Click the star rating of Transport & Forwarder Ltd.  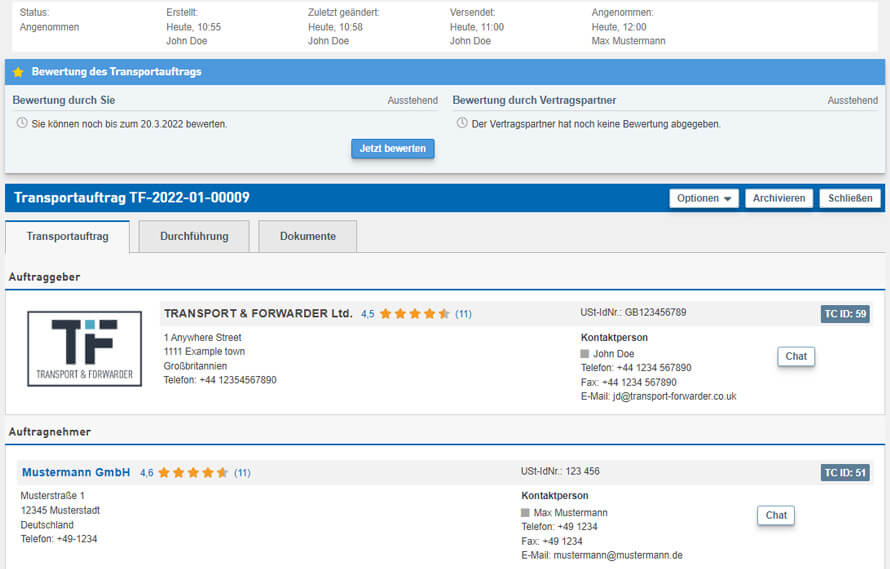tap(414, 314)
